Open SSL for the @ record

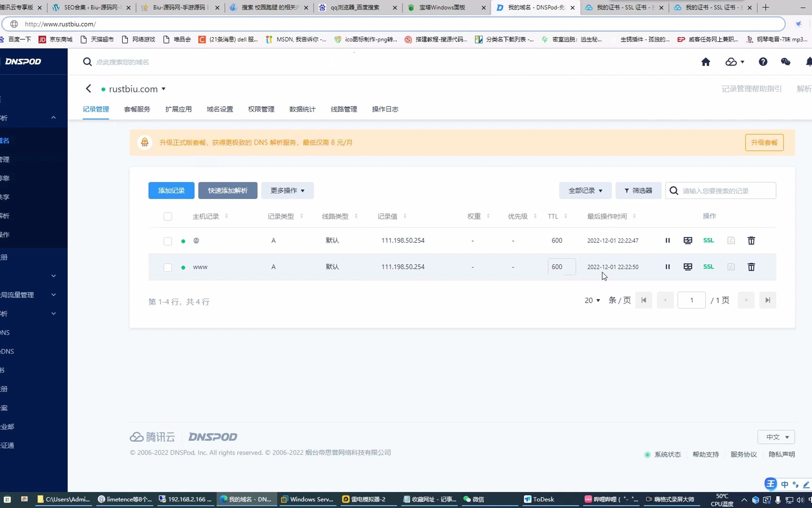(x=708, y=241)
